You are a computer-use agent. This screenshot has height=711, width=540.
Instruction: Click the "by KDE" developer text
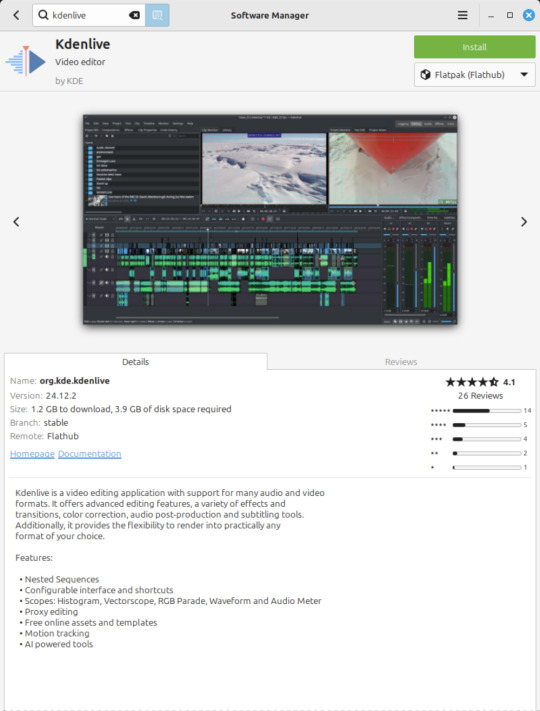[x=69, y=81]
